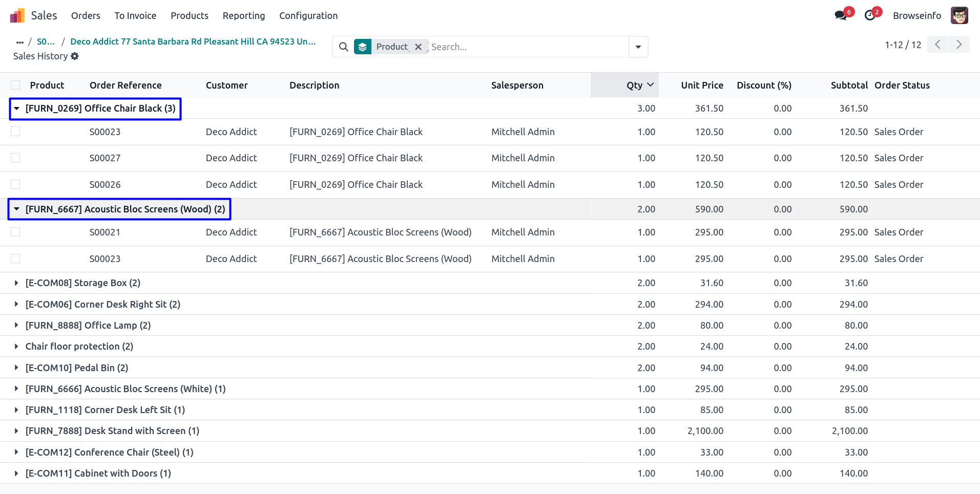Viewport: 980px width, 494px height.
Task: Click the Sales app logo icon
Action: (17, 15)
